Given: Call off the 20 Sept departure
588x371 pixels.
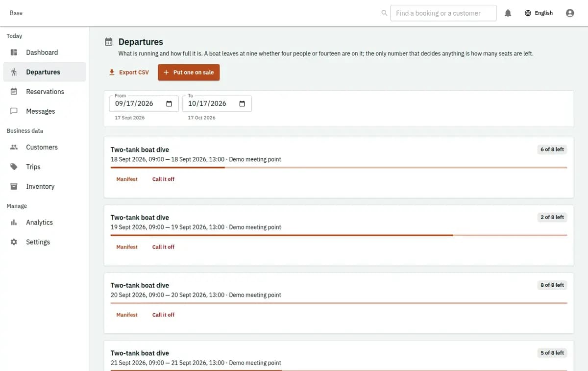Looking at the screenshot, I should (x=163, y=315).
